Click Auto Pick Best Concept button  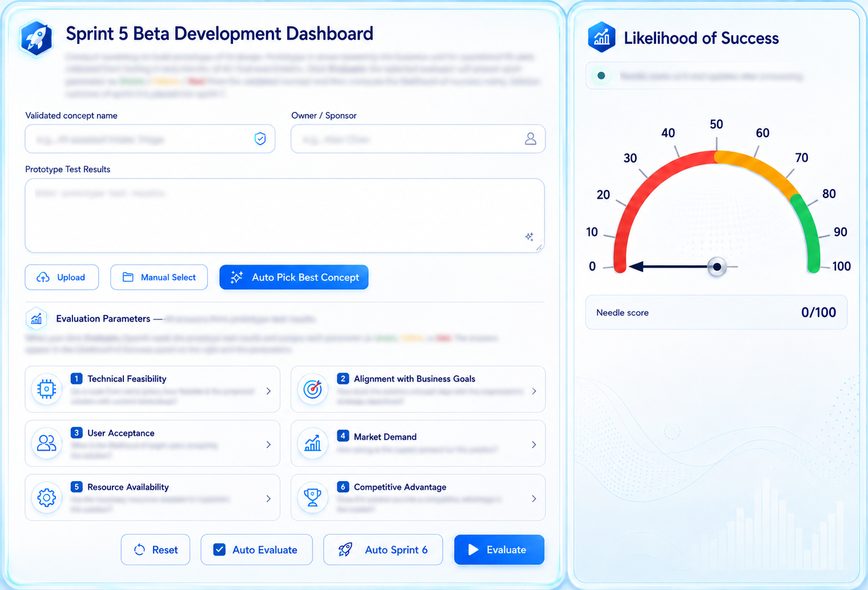point(294,277)
